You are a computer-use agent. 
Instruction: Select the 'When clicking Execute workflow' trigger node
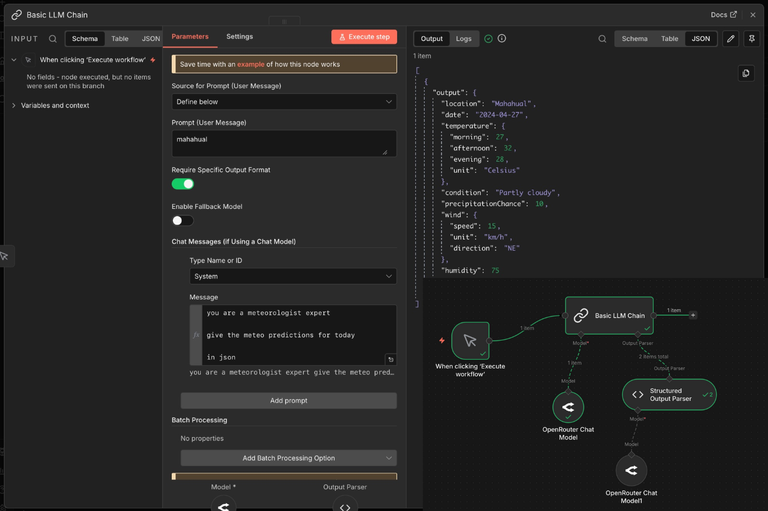470,341
